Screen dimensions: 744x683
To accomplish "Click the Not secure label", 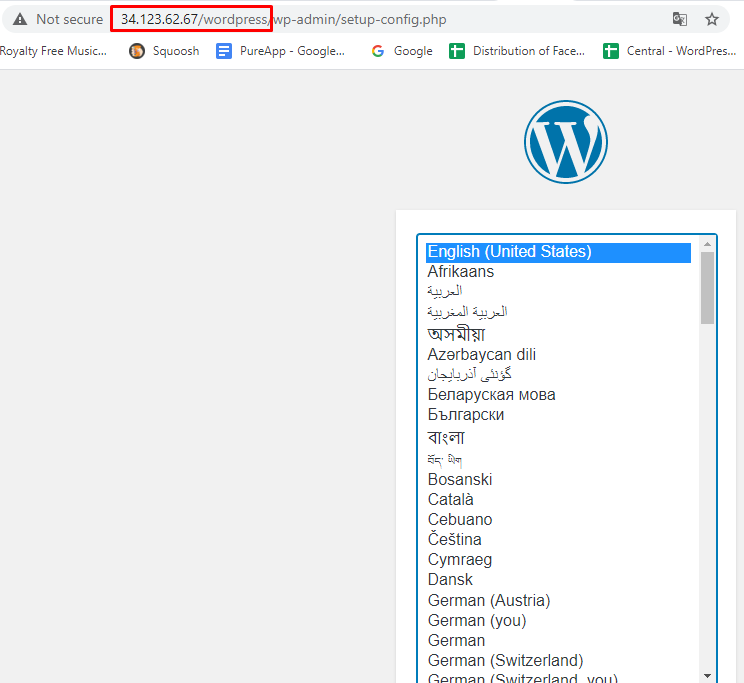I will [x=70, y=19].
